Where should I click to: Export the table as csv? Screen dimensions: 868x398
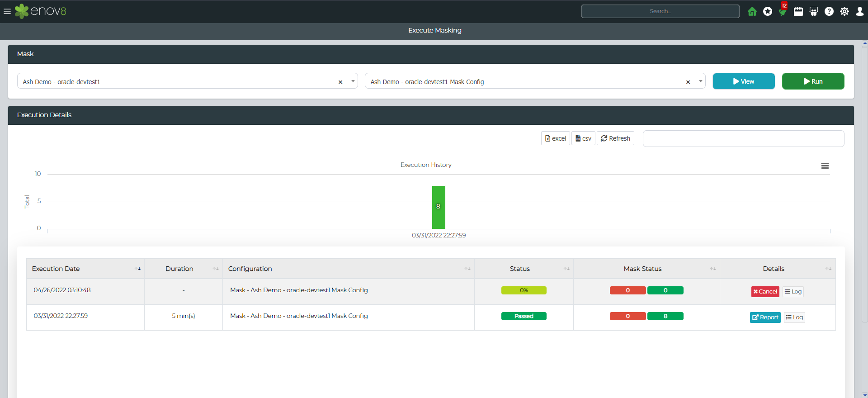pyautogui.click(x=583, y=138)
